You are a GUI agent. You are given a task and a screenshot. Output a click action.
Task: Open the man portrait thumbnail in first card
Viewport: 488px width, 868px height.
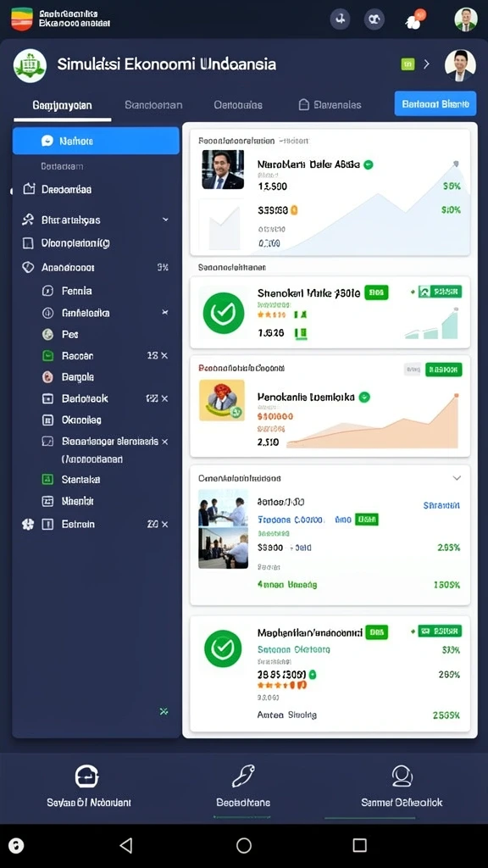point(223,170)
